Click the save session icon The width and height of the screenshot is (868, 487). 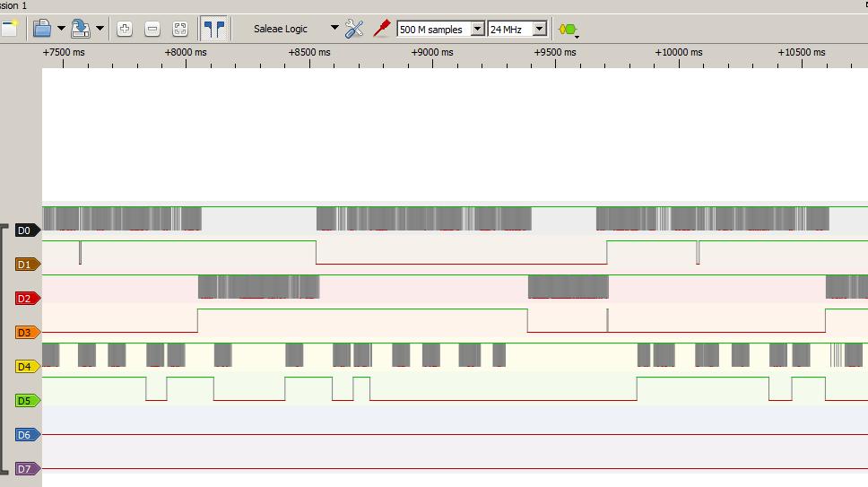[81, 29]
